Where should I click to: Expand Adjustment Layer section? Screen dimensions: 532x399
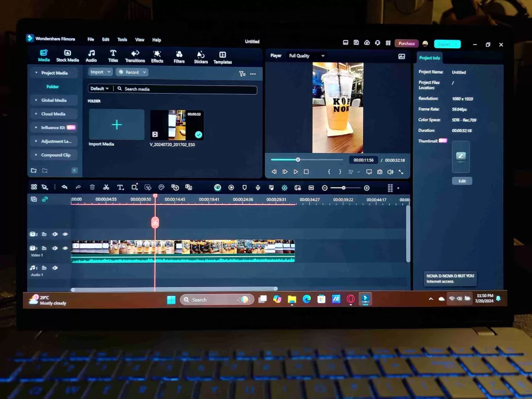point(37,141)
